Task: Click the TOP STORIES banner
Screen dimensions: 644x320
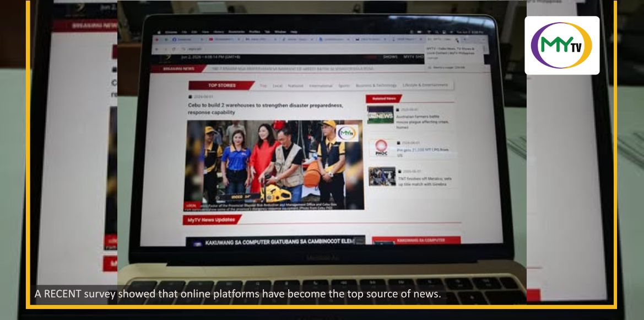Action: 222,86
